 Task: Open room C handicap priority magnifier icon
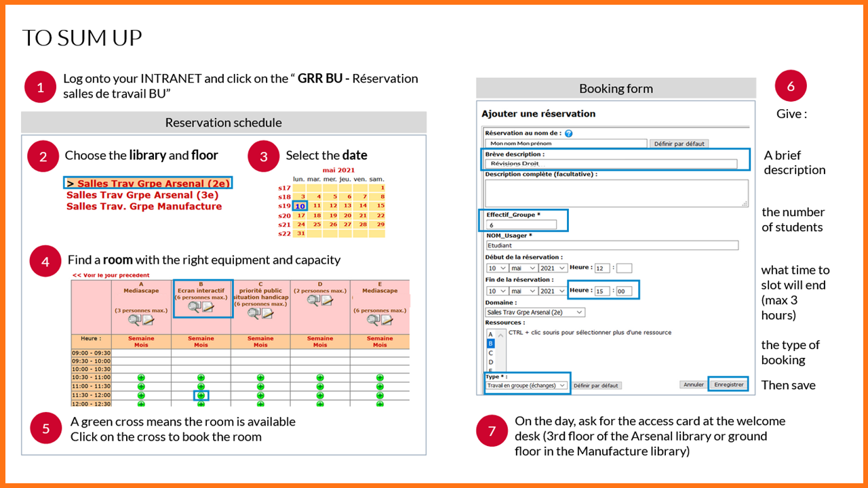(x=254, y=312)
